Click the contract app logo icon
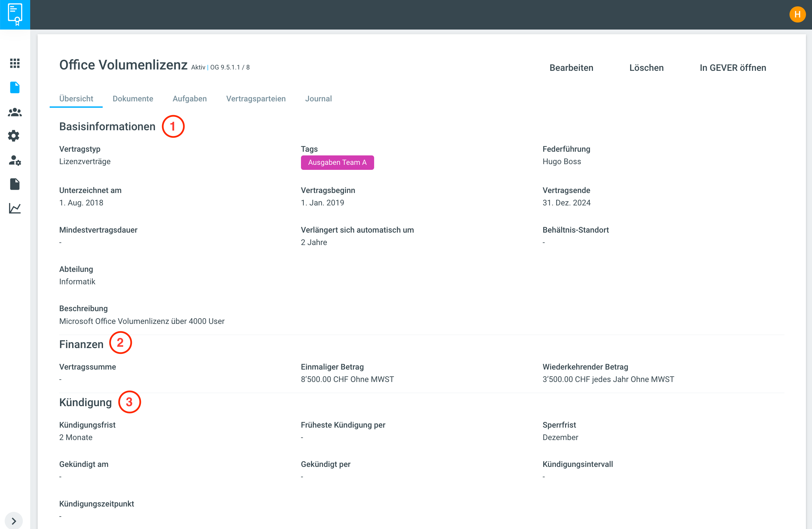This screenshot has height=529, width=812. click(15, 14)
